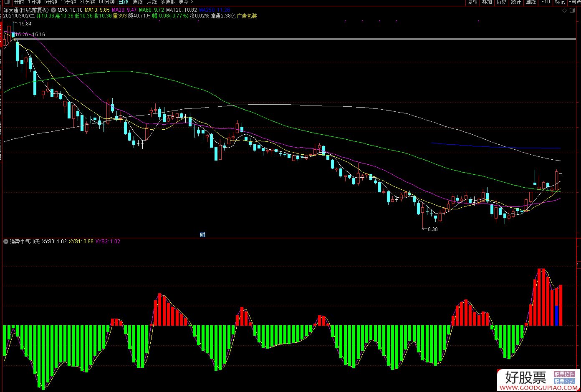This screenshot has width=581, height=392.
Task: Click the MA250: 11.28 label
Action: point(215,10)
